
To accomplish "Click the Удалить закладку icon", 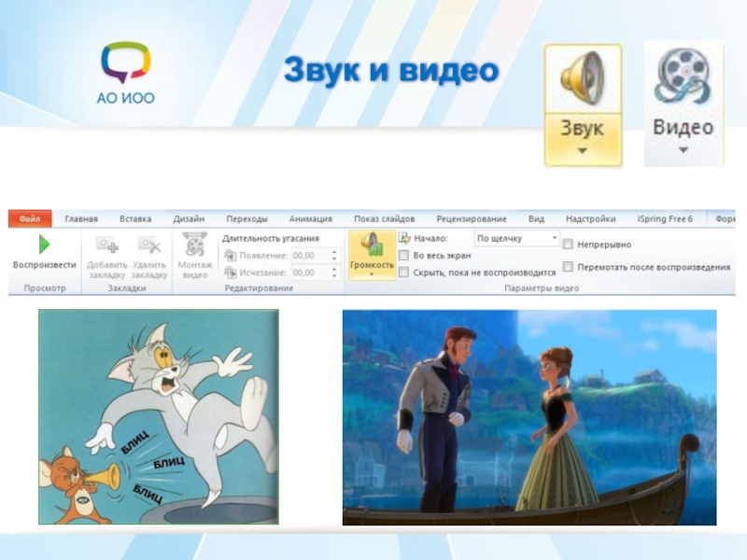I will (149, 245).
